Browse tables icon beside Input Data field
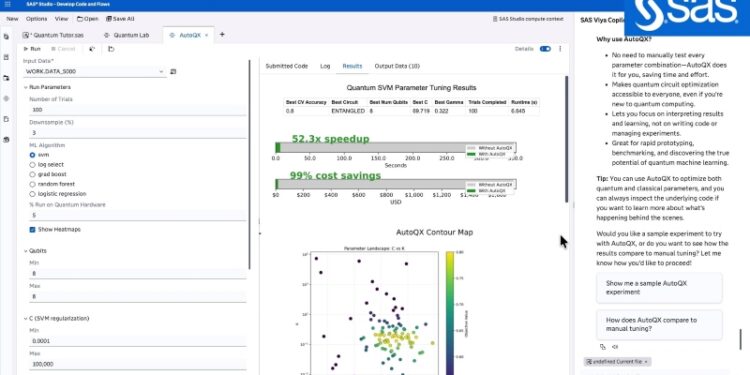 (x=173, y=72)
